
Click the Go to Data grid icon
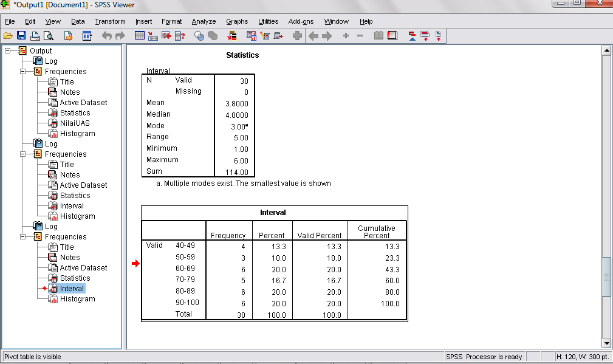[x=140, y=36]
